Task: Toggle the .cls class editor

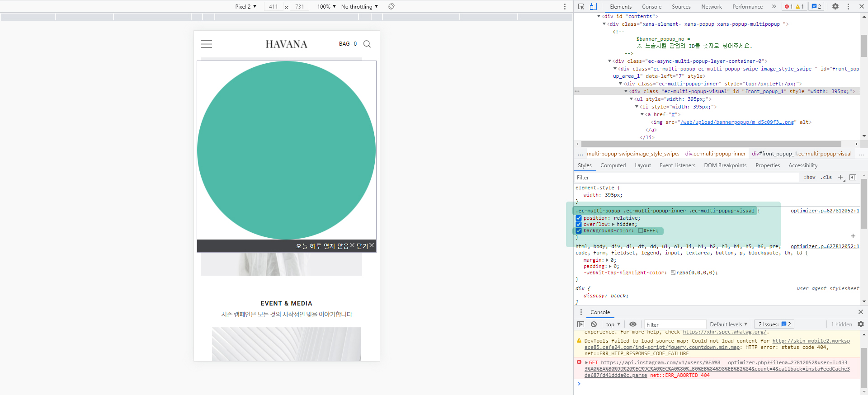Action: tap(826, 178)
